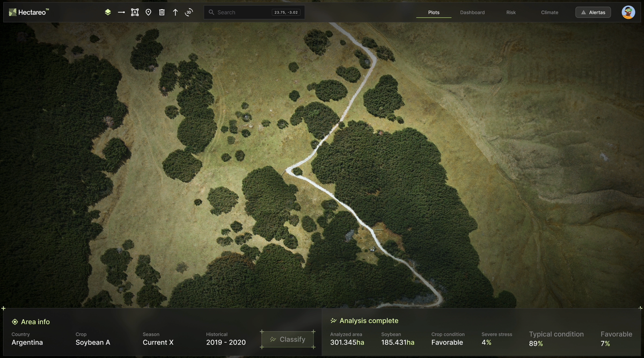Open the Crop selector showing Soybean A

[92, 342]
